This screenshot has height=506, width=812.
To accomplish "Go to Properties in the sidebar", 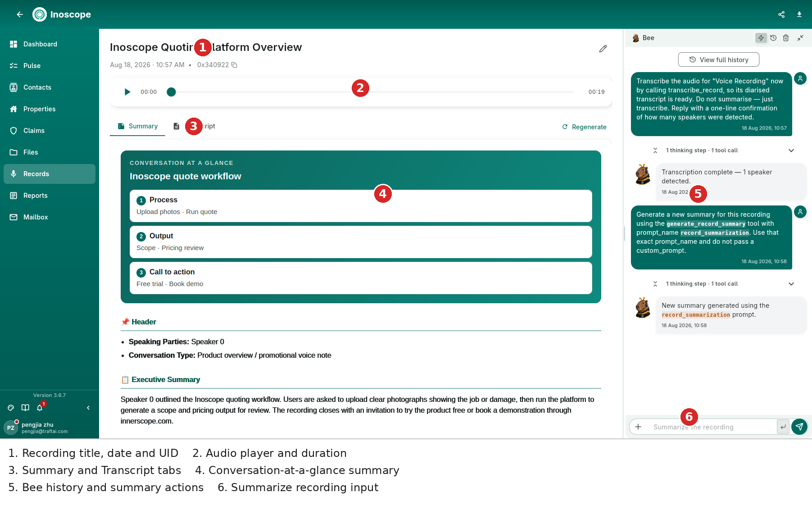I will (50, 109).
